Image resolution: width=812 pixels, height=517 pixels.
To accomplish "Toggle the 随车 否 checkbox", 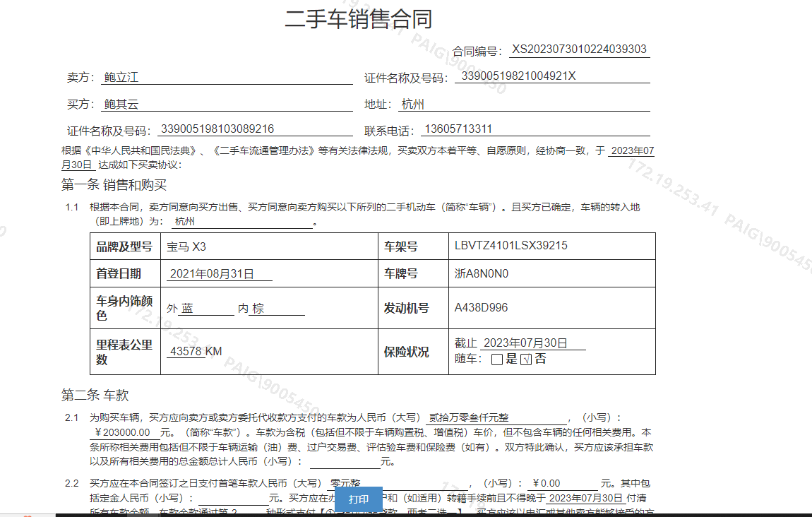I will pyautogui.click(x=525, y=359).
